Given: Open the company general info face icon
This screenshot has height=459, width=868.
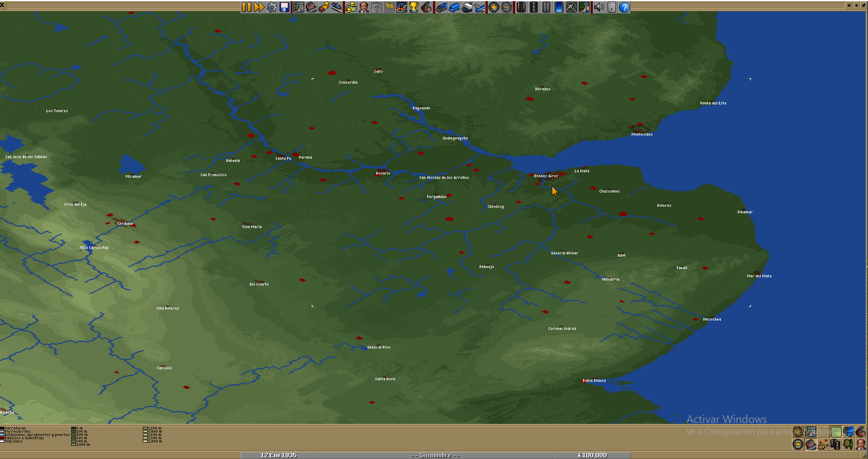Looking at the screenshot, I should [364, 7].
